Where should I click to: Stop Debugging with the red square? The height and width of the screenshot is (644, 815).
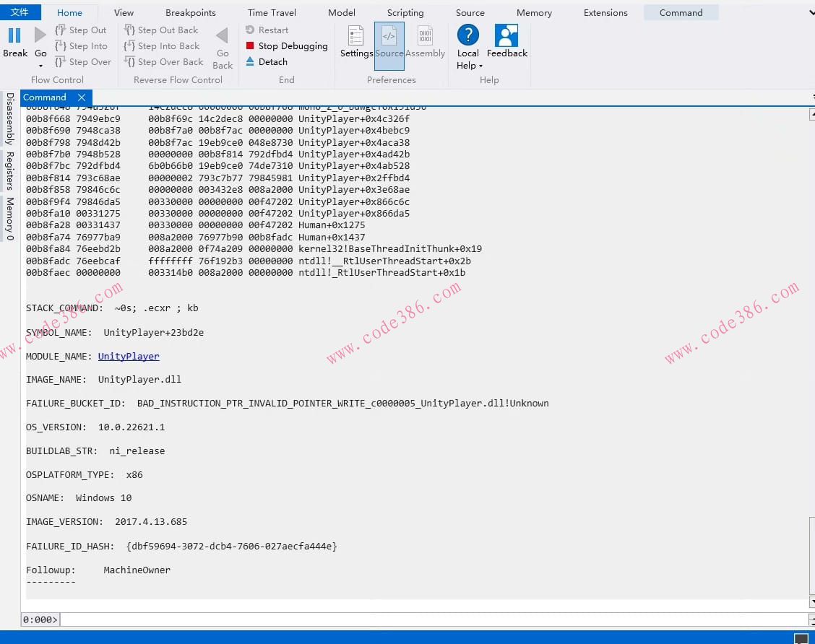click(x=286, y=46)
